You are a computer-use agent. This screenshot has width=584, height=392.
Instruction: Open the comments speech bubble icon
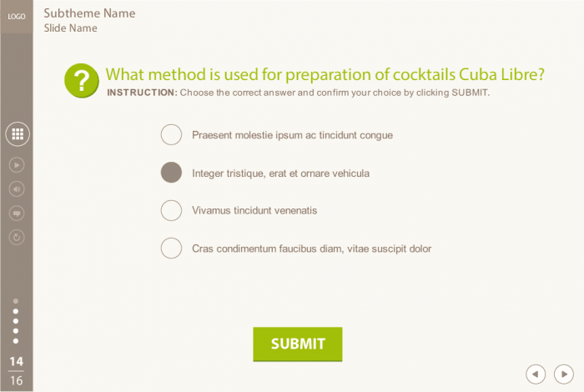(17, 213)
